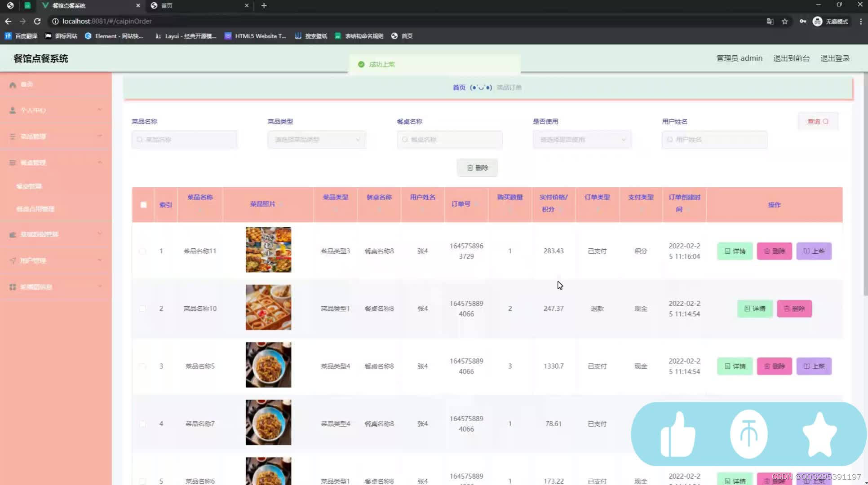Click 上菜 button for row 1
868x485 pixels.
pyautogui.click(x=814, y=251)
